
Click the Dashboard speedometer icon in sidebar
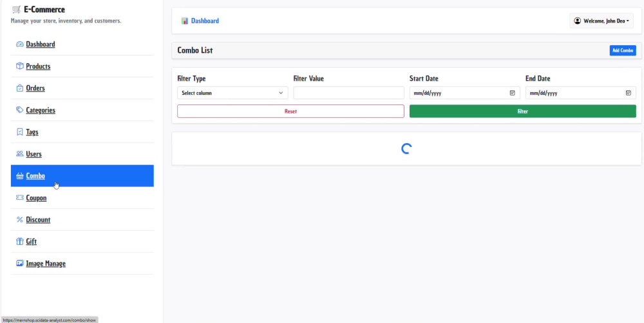[20, 44]
